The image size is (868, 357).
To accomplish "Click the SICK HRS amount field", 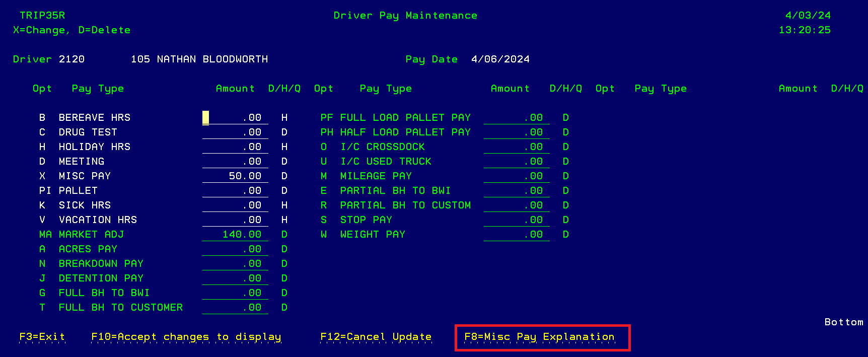I will (235, 205).
